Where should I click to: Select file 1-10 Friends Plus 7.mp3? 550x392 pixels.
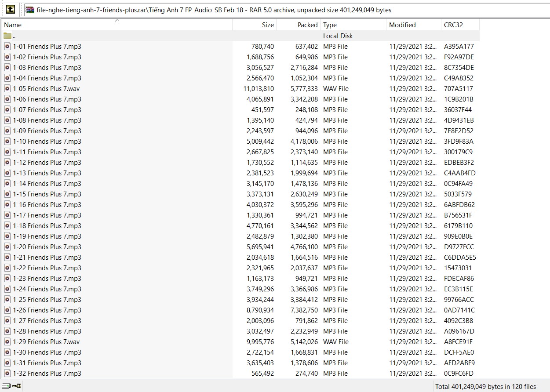point(47,142)
